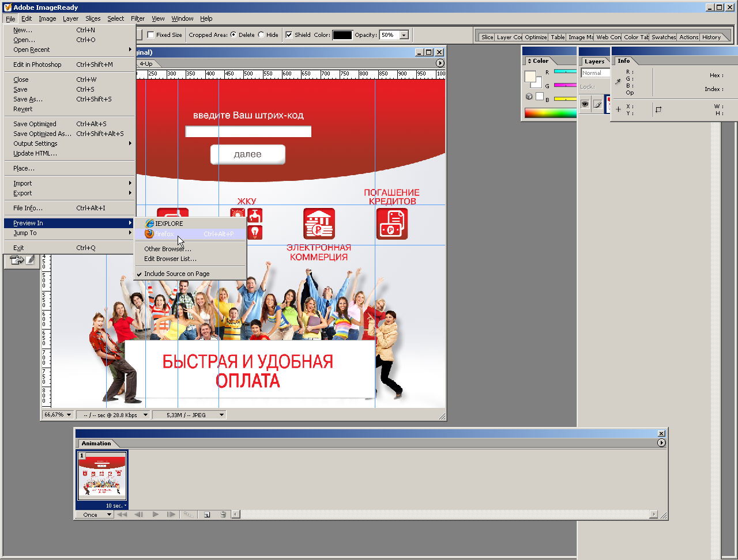
Task: Click the Tween button in the Animation panel
Action: tap(188, 514)
